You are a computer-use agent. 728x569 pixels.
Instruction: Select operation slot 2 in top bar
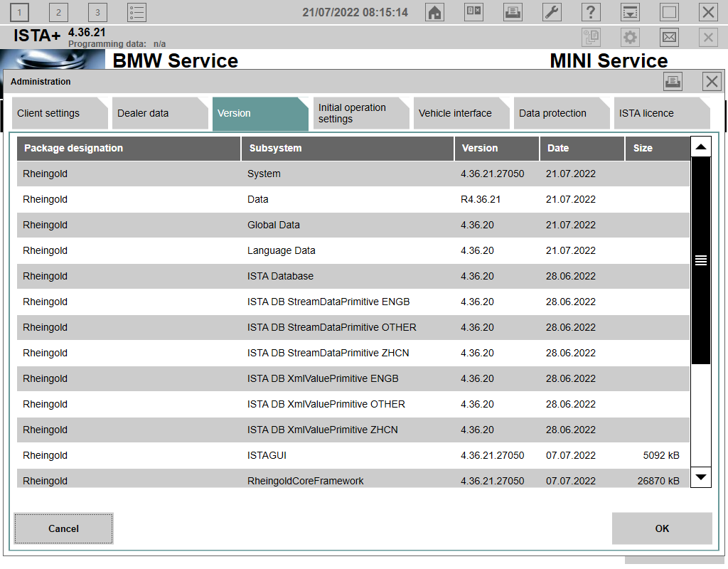(58, 13)
